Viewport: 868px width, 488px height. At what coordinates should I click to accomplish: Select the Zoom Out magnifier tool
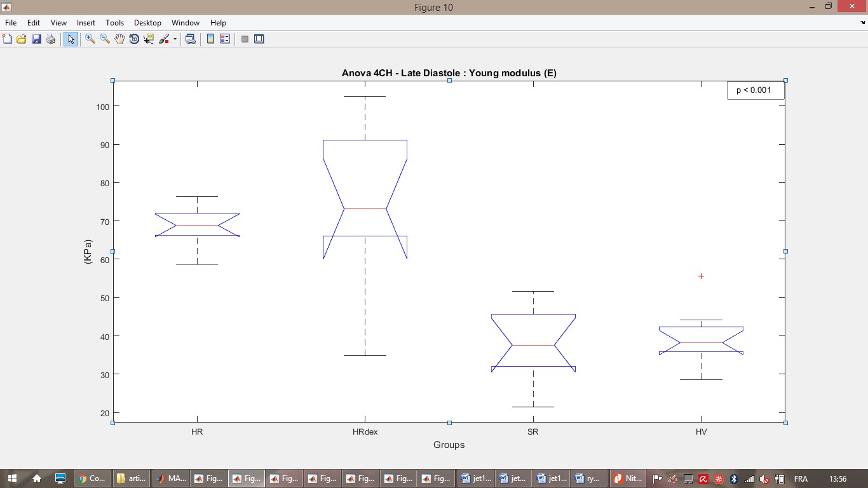105,39
